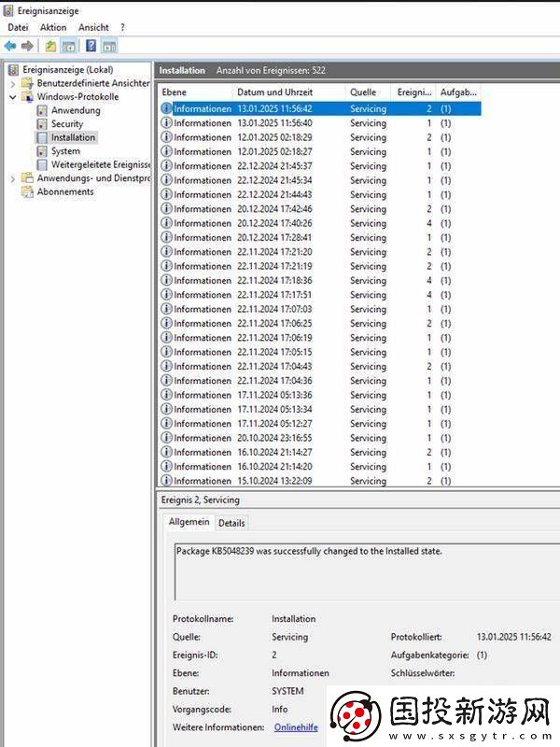
Task: Click the System log icon
Action: click(42, 151)
